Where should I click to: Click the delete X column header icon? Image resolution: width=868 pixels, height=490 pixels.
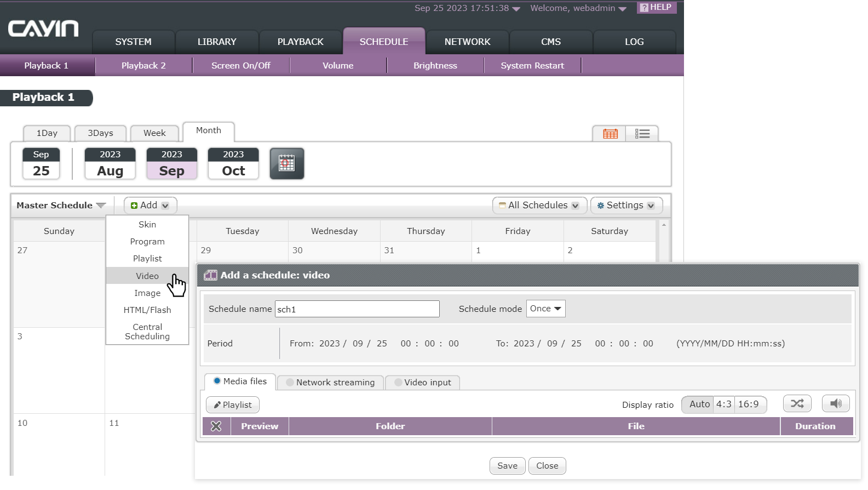pos(216,426)
